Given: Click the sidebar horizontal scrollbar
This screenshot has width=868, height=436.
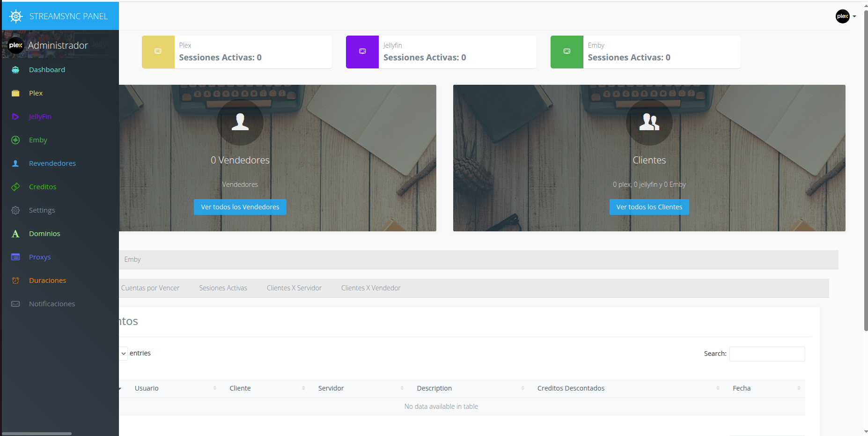Looking at the screenshot, I should click(37, 434).
